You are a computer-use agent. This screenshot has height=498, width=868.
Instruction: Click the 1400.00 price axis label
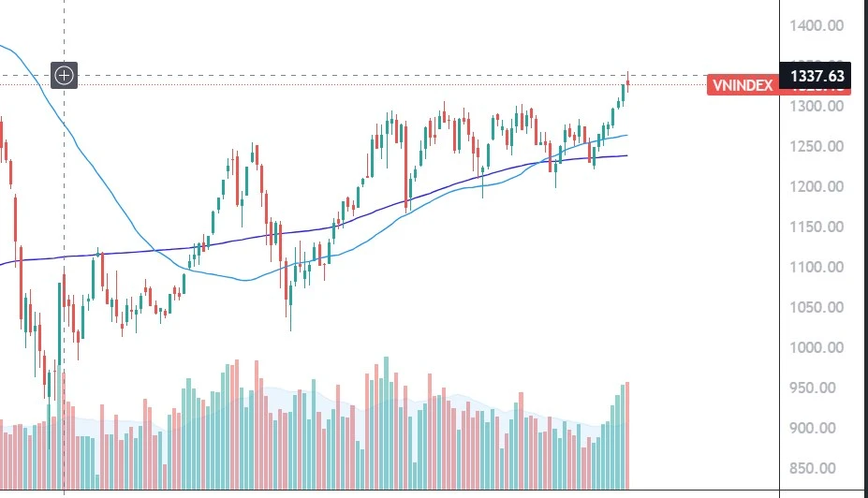(x=817, y=25)
